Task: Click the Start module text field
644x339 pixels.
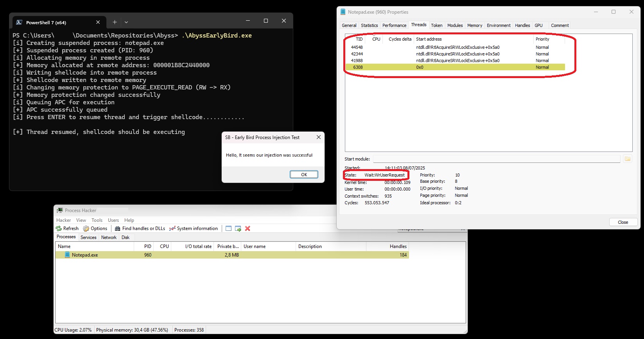Action: (497, 159)
